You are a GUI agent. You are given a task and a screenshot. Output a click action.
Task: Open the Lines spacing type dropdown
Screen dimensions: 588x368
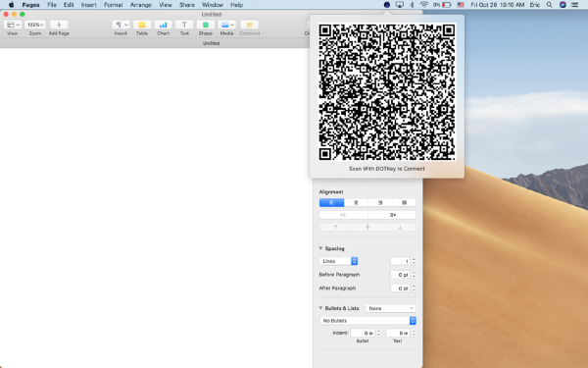click(x=339, y=261)
